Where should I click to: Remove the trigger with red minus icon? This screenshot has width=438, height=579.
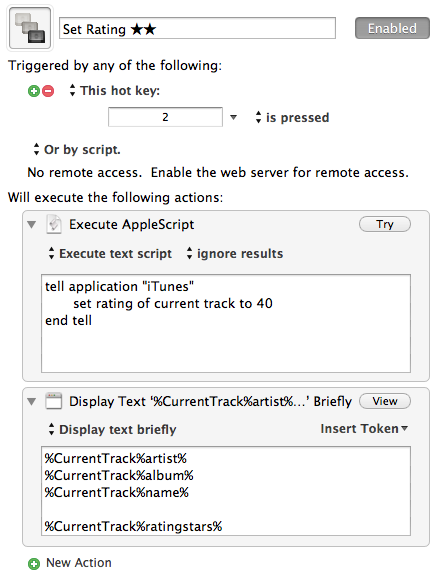pos(48,91)
